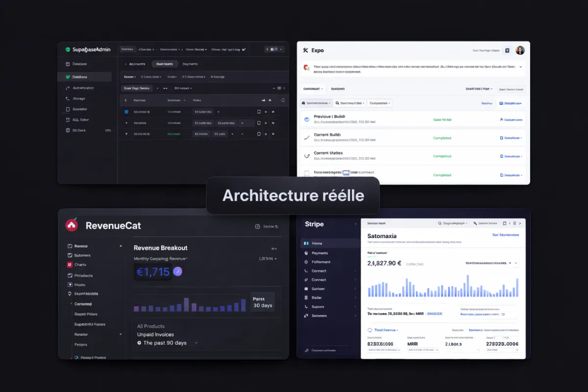Click the clock icon on the Previous Build row

tap(307, 119)
